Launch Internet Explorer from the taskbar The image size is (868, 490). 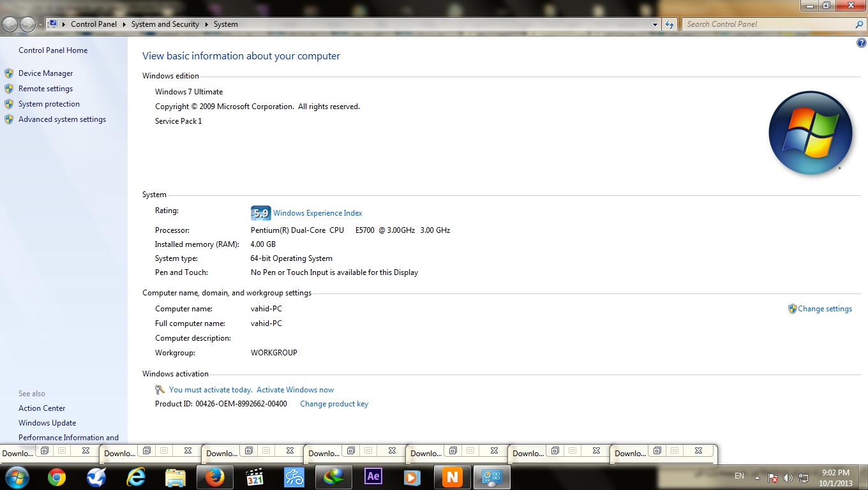(x=136, y=477)
